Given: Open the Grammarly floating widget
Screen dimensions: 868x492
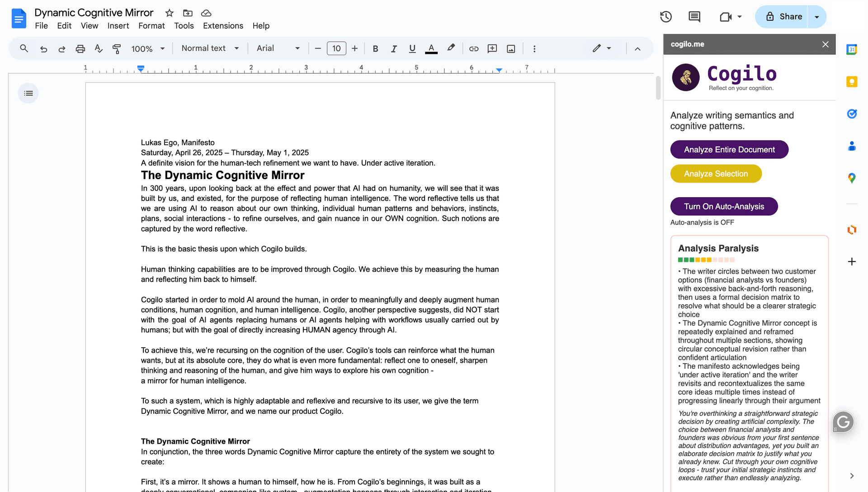Looking at the screenshot, I should coord(843,422).
